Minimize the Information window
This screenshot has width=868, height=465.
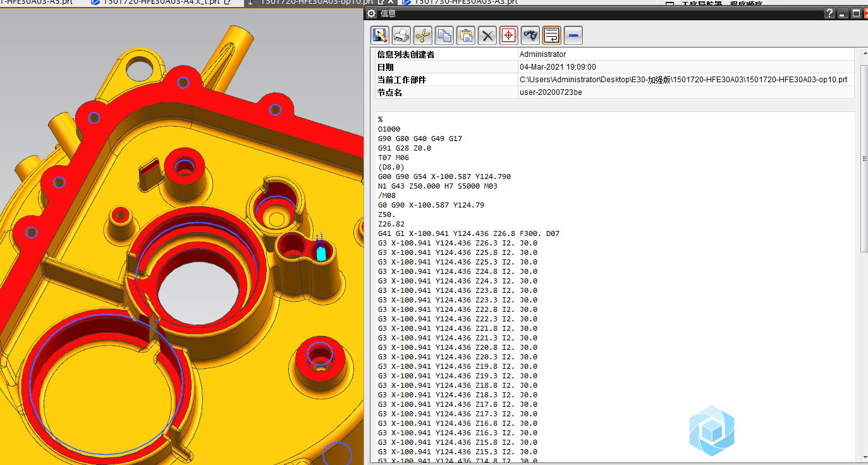843,13
